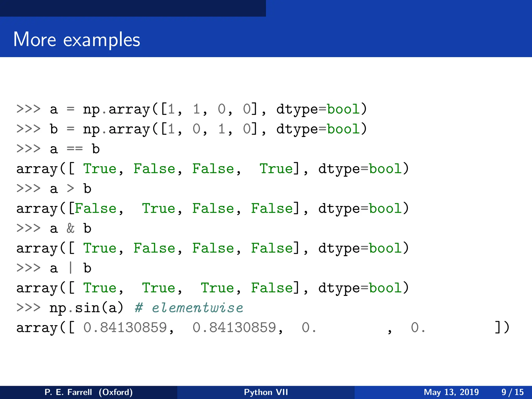Screen dimensions: 532x399
Task: Select the line 'b = np.array([1, 0, 1, 0], dtype=bool)'
Action: (208, 129)
